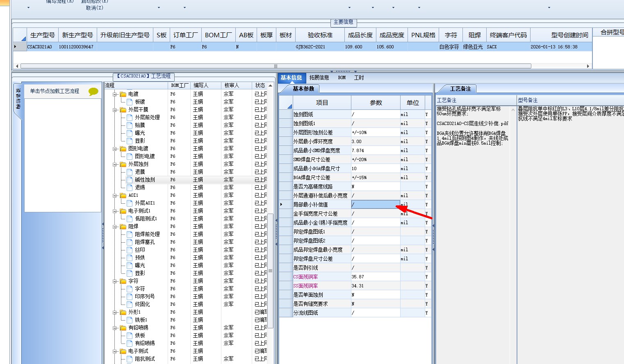Click the 阻焊前处理 document icon

(130, 234)
